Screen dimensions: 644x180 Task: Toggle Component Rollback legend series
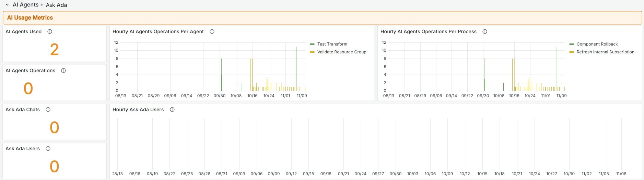pos(597,44)
